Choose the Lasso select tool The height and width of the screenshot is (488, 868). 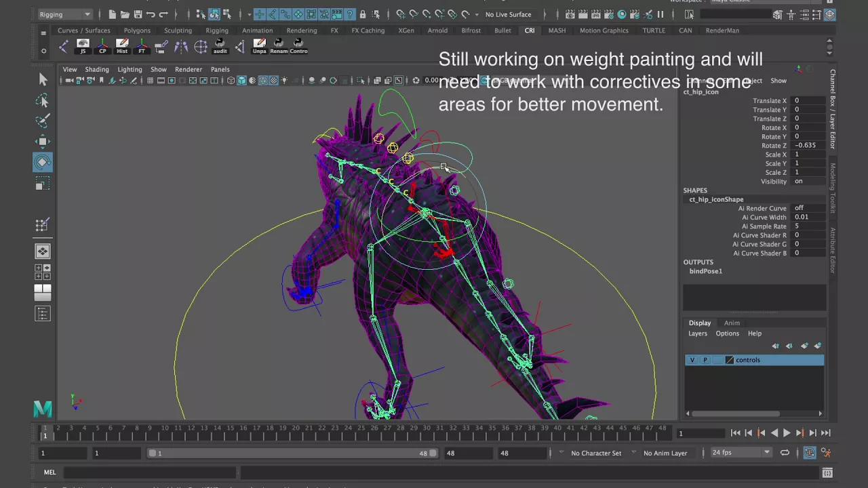click(x=42, y=101)
